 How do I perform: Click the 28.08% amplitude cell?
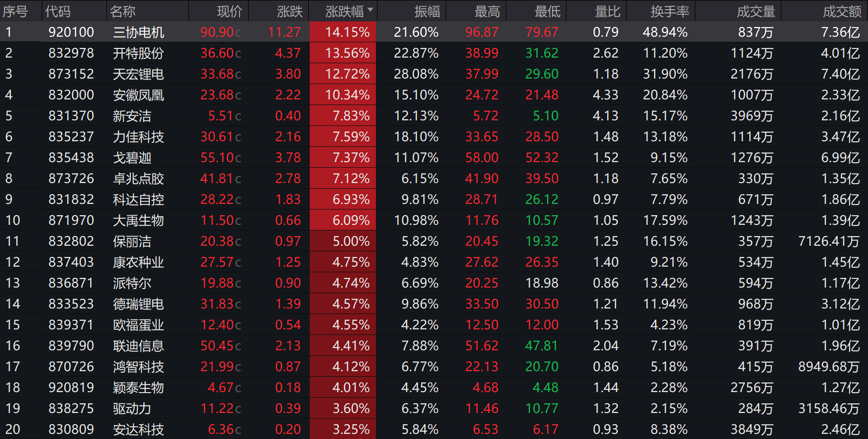(416, 74)
